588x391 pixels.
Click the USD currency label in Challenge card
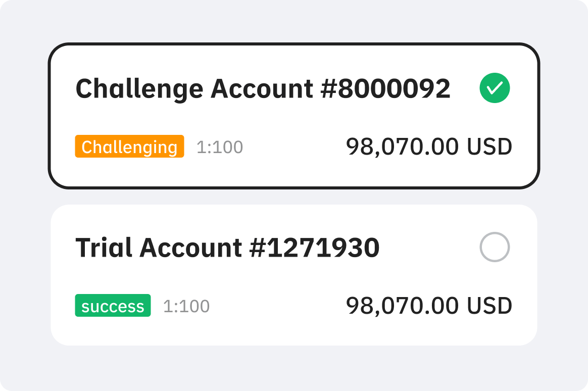[x=489, y=146]
